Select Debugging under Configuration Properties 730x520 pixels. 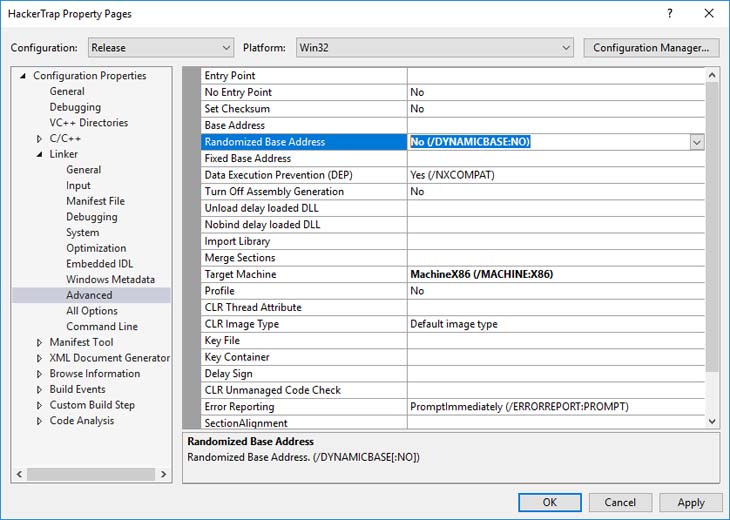coord(75,107)
